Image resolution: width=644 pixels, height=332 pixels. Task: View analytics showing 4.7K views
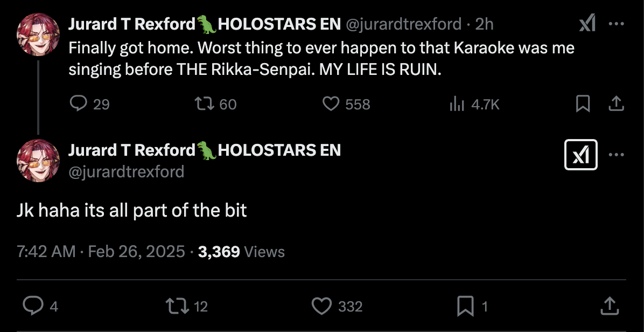(457, 103)
